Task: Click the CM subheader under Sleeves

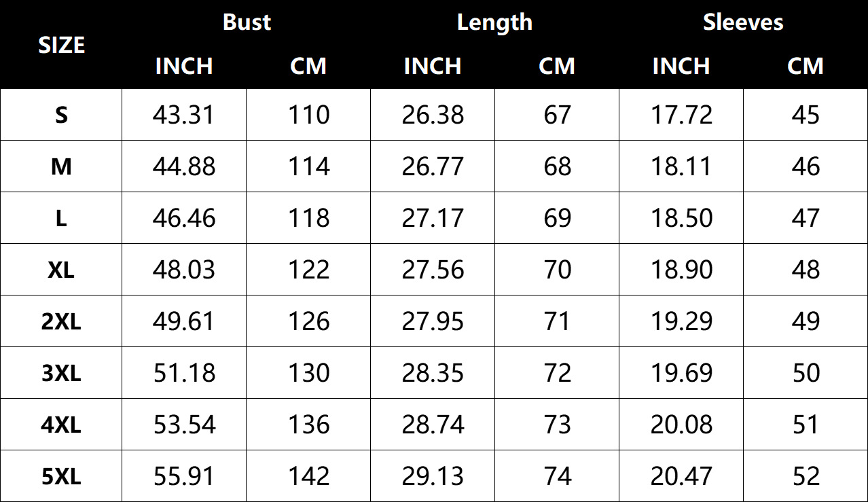Action: (x=806, y=66)
